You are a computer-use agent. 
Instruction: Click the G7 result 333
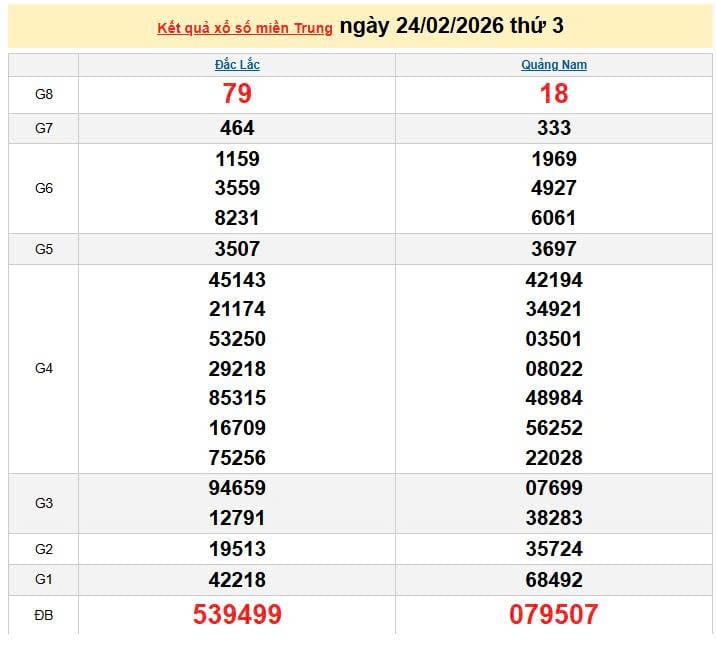553,128
